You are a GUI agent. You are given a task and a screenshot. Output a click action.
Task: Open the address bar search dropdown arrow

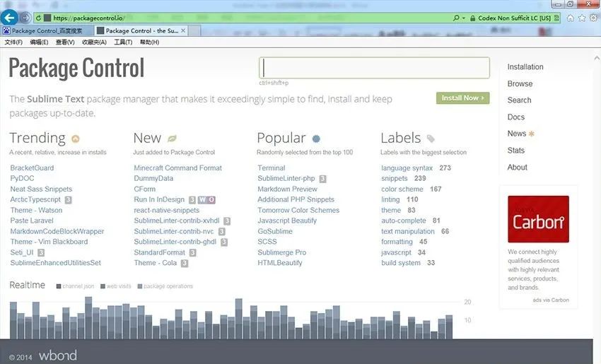coord(464,18)
